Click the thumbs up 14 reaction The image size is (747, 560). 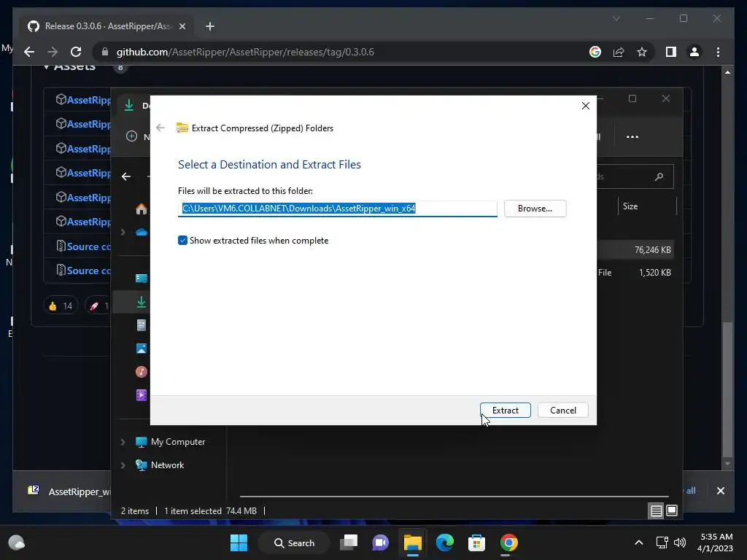pos(61,306)
